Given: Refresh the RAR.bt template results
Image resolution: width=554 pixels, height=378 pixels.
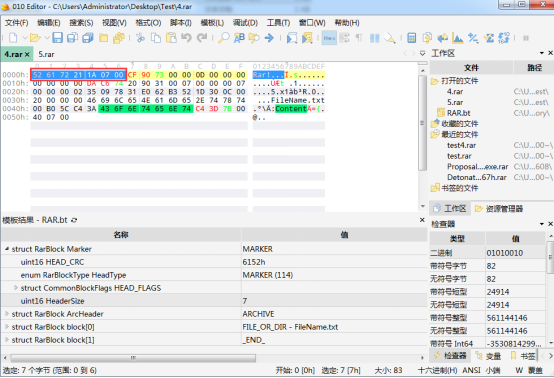Looking at the screenshot, I should [74, 220].
